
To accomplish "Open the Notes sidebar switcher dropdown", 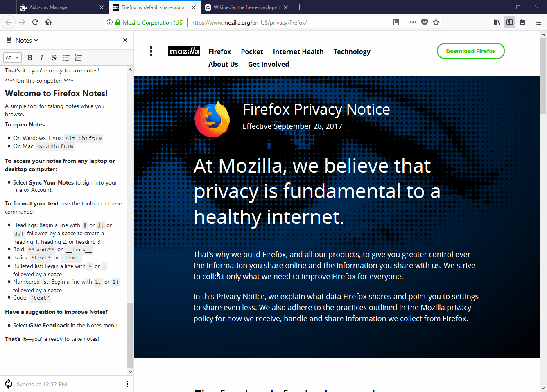I will [27, 40].
